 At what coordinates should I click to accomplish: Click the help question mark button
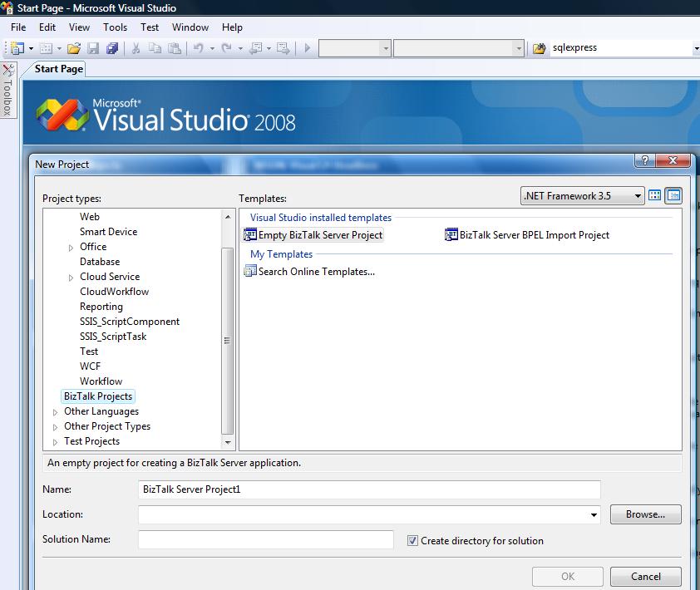click(x=644, y=160)
